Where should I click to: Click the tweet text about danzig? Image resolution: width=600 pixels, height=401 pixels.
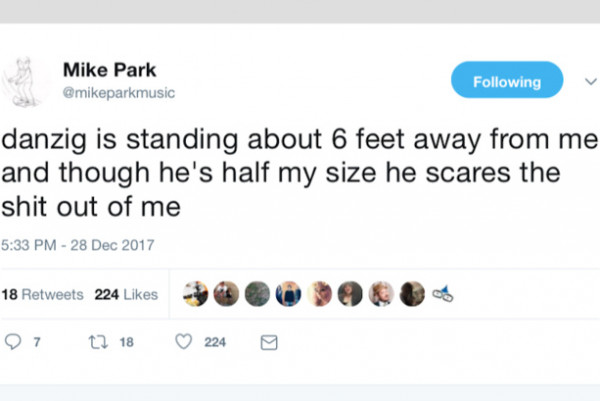(x=290, y=177)
